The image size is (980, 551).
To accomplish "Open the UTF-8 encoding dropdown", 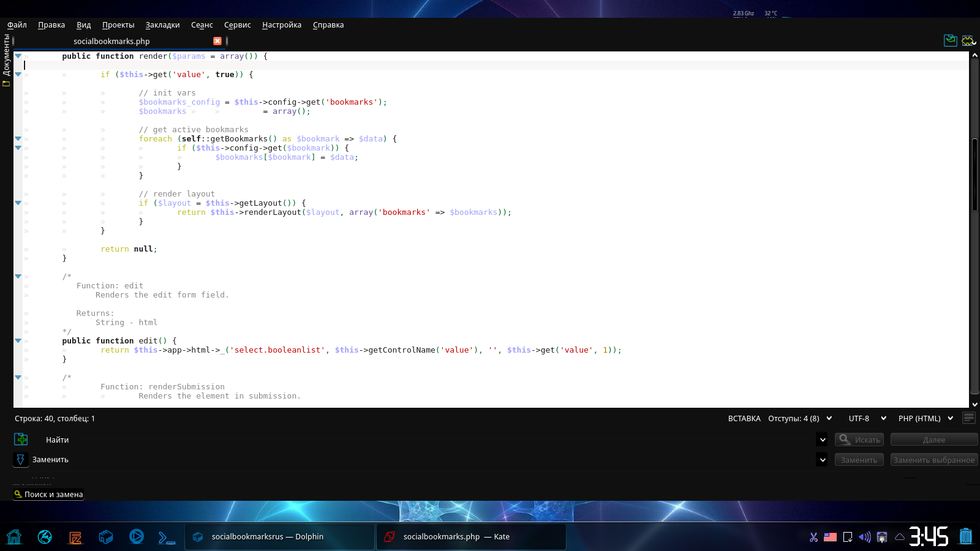I will point(867,419).
